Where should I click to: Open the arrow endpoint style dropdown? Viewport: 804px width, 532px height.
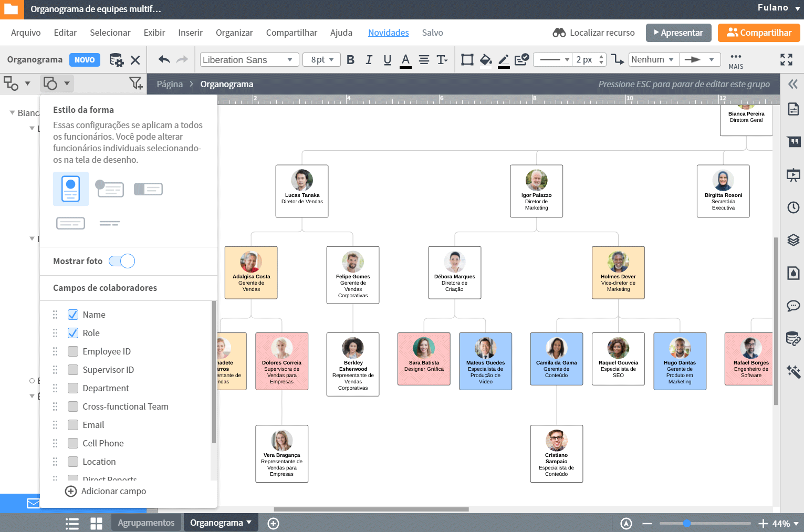701,59
